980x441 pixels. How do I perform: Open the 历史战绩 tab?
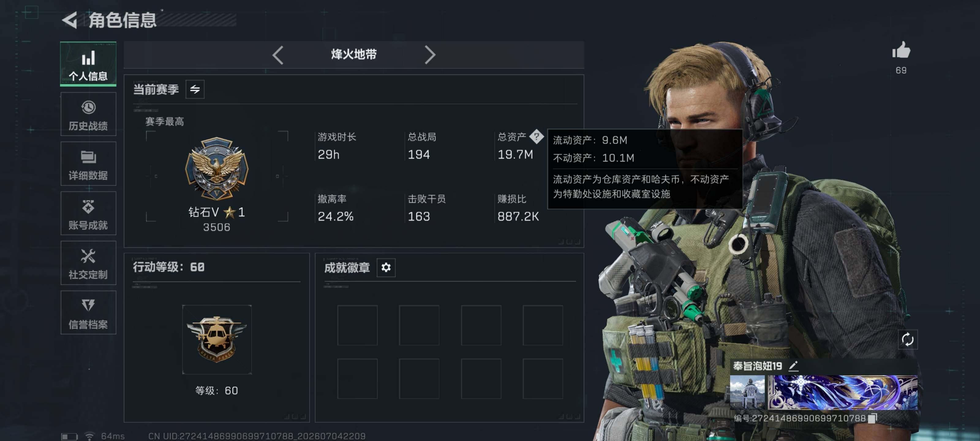(88, 114)
